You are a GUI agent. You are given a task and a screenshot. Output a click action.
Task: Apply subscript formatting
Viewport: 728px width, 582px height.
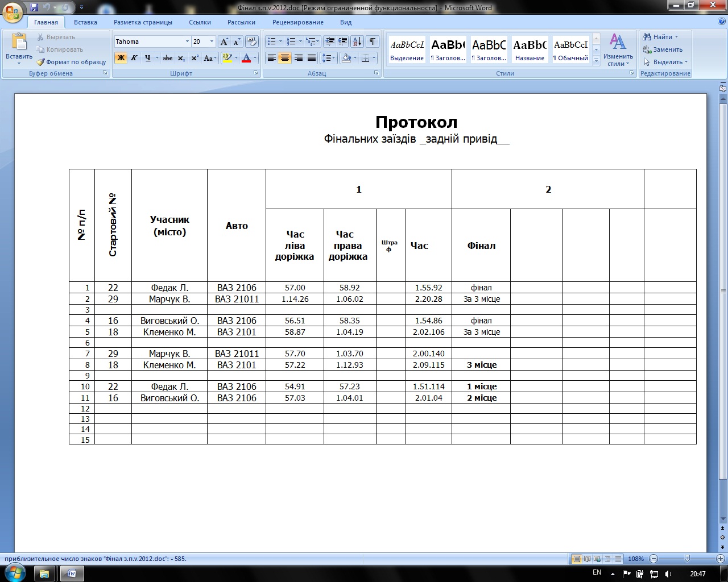181,58
